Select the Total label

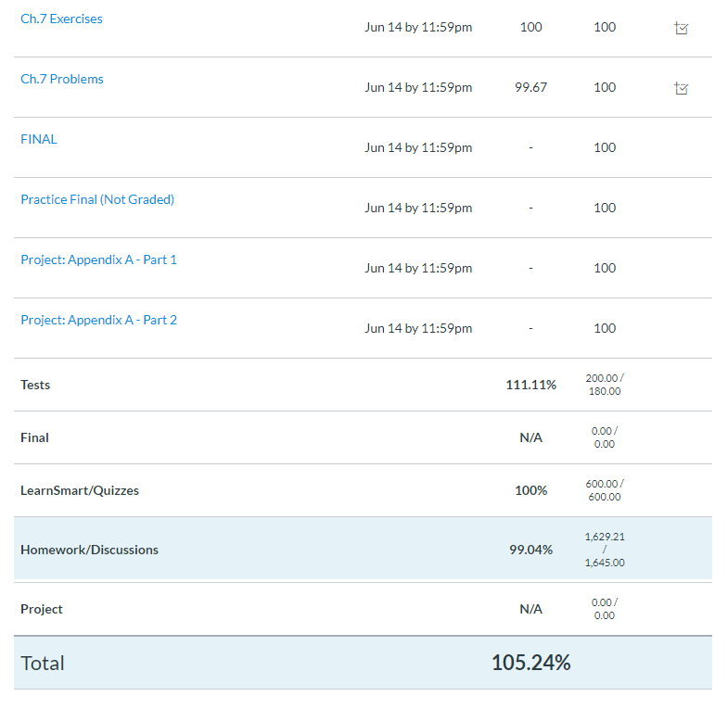[x=43, y=663]
